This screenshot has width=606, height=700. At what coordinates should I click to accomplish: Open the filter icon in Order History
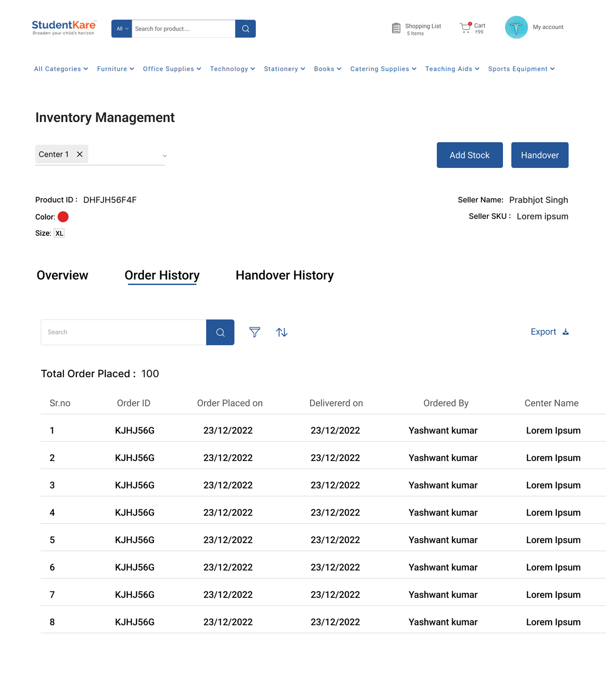[x=255, y=332]
